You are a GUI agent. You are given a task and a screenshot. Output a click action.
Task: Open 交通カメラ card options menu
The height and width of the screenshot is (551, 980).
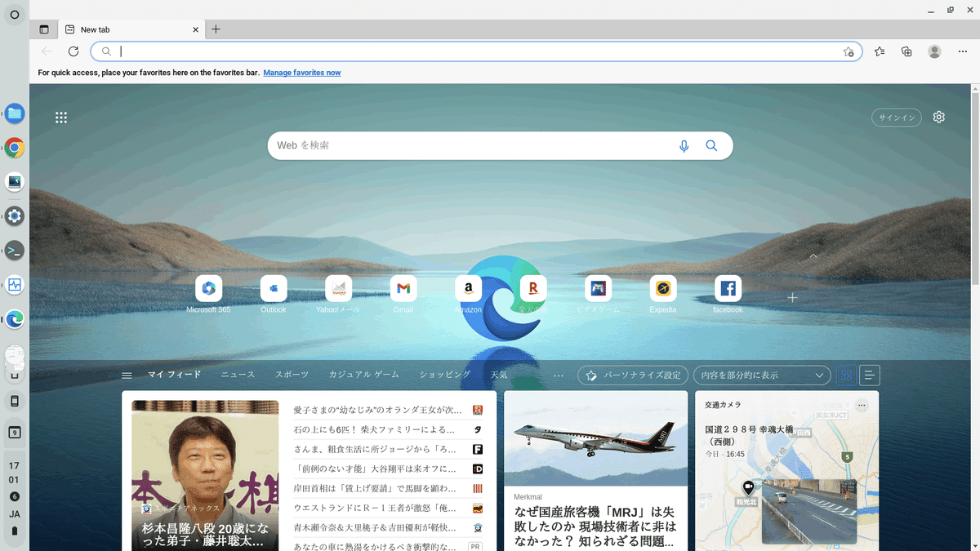pyautogui.click(x=862, y=405)
